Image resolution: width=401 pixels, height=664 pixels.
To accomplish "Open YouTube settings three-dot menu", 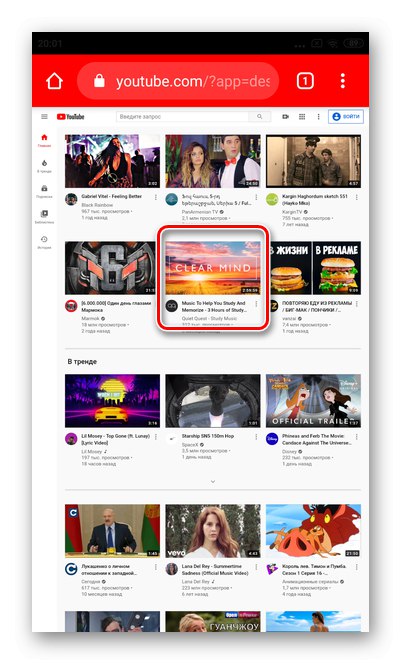I will 318,116.
